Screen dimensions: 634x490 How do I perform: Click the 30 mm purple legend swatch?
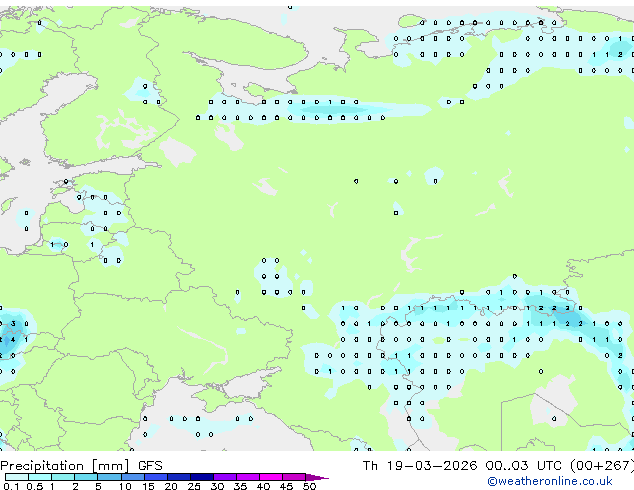[x=225, y=477]
